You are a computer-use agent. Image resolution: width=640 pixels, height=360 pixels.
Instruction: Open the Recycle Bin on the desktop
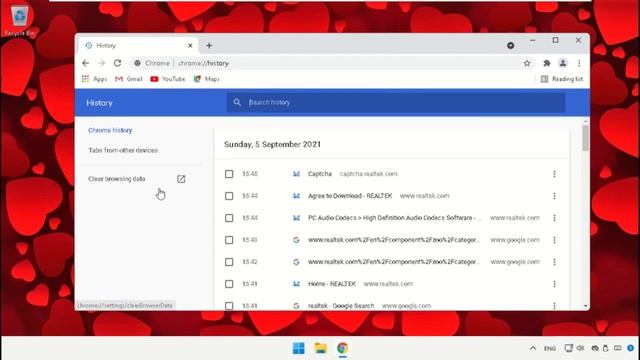pos(19,20)
